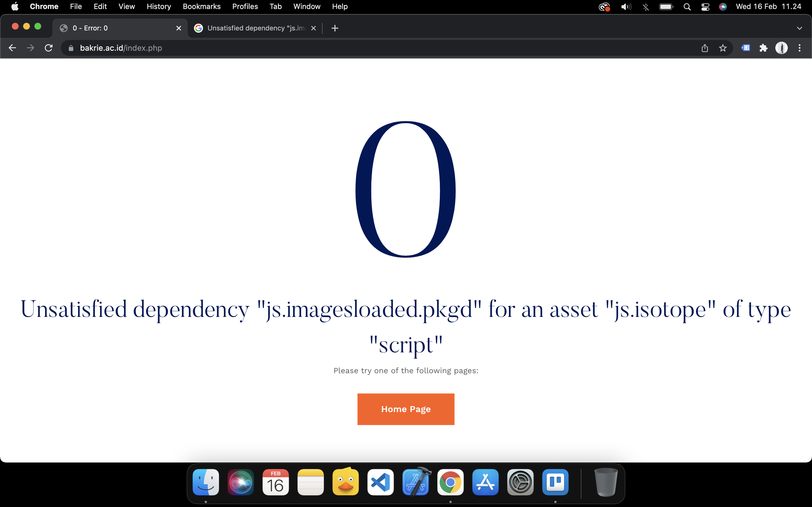
Task: Close the 0 - Error: 0 tab
Action: coord(179,28)
